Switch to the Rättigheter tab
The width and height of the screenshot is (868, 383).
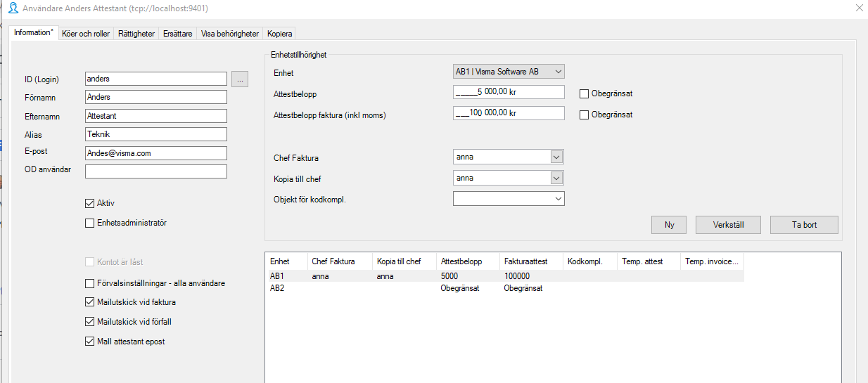(136, 33)
